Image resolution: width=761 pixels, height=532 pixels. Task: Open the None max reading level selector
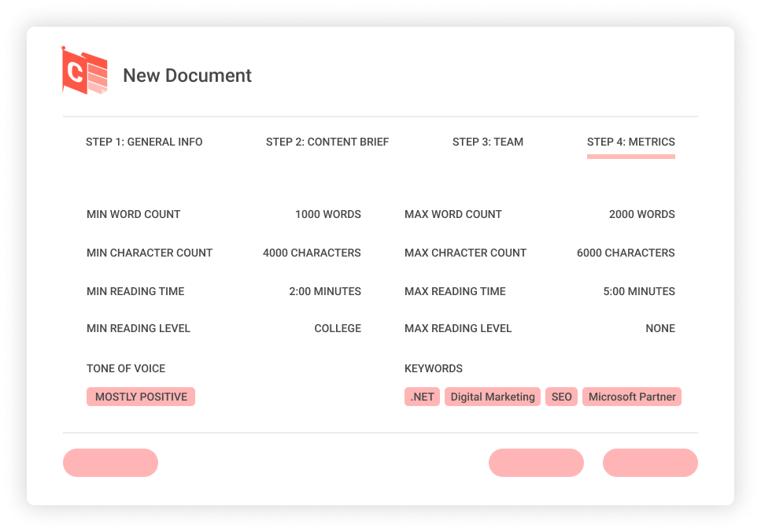tap(659, 328)
